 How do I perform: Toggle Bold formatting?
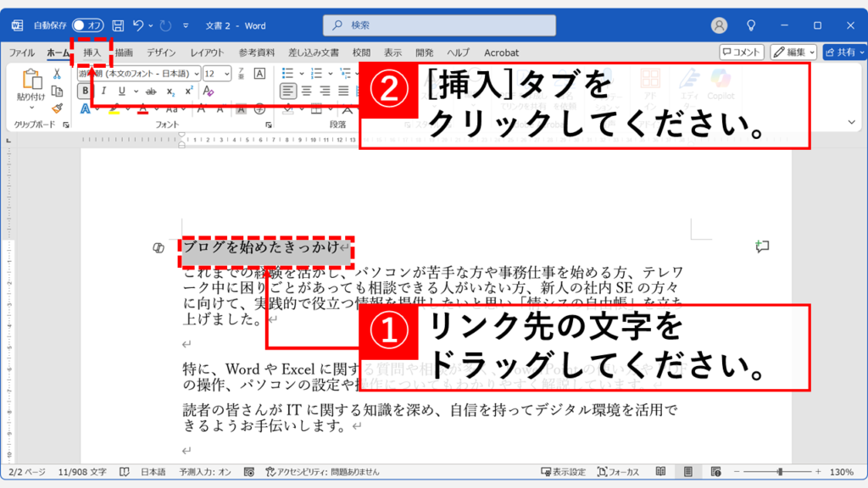pos(85,91)
